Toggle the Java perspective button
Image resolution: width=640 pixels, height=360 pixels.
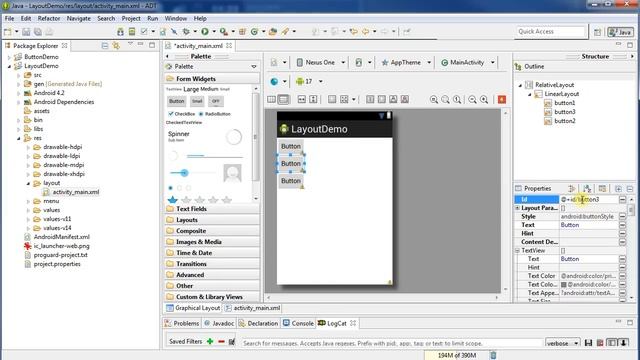point(620,32)
